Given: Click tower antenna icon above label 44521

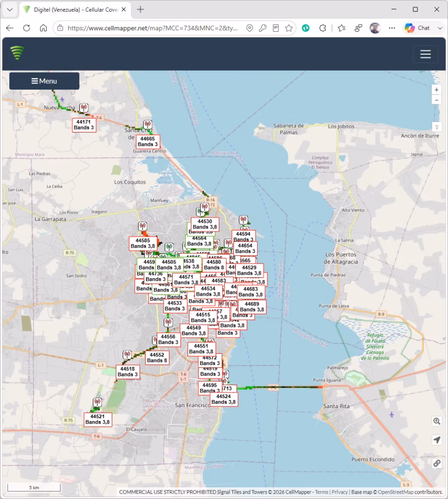Looking at the screenshot, I should pyautogui.click(x=97, y=402).
